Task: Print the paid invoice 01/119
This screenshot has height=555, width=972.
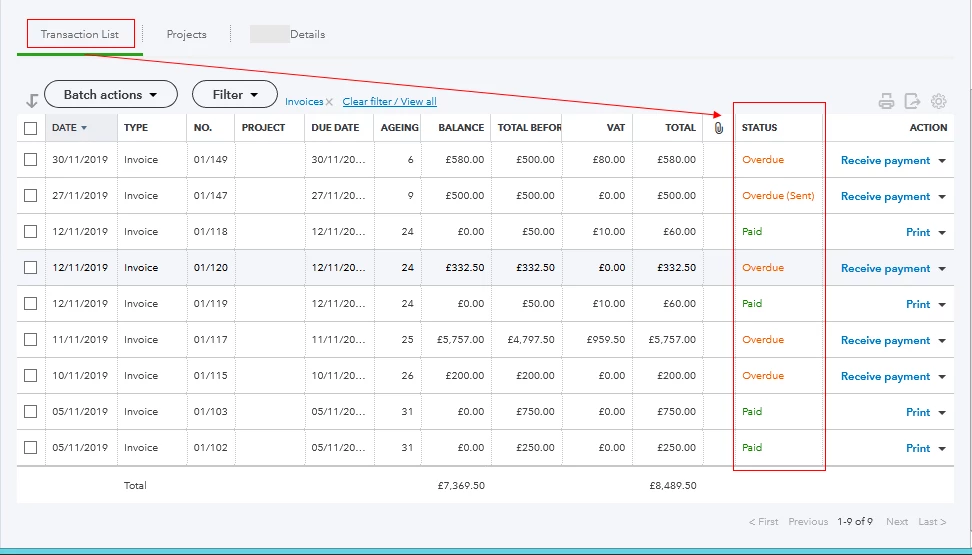Action: coord(918,304)
